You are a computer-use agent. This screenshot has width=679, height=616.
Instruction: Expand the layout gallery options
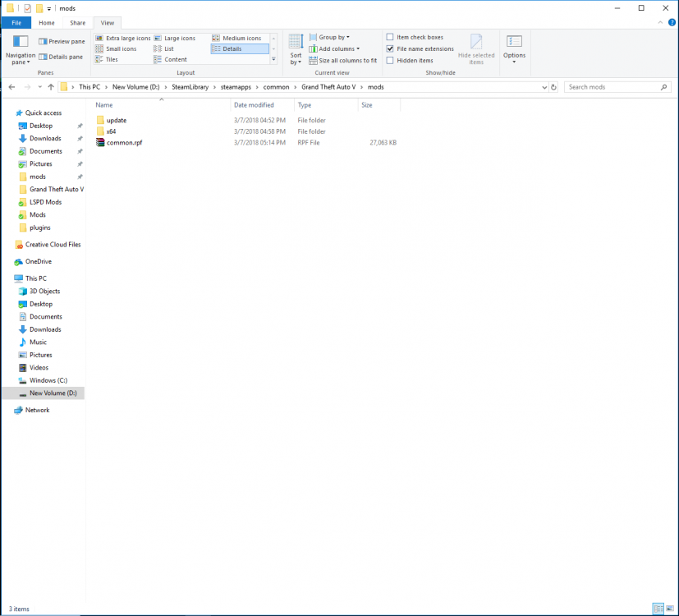[x=273, y=59]
